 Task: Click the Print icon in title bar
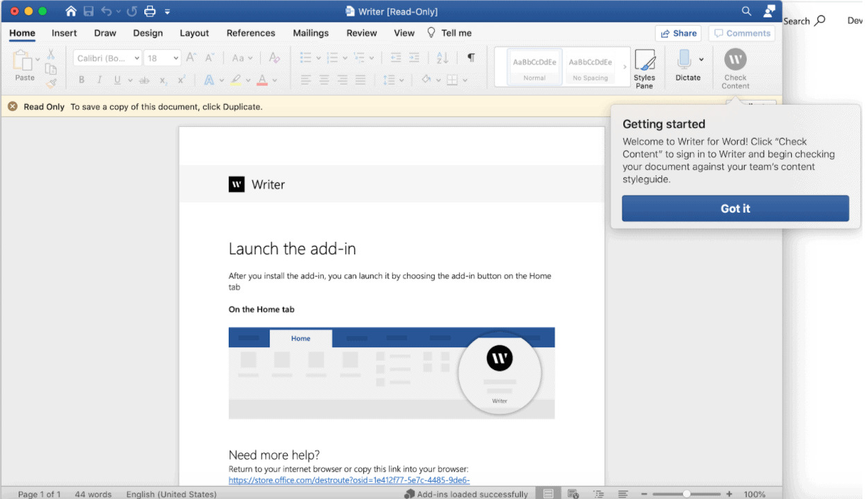click(150, 11)
